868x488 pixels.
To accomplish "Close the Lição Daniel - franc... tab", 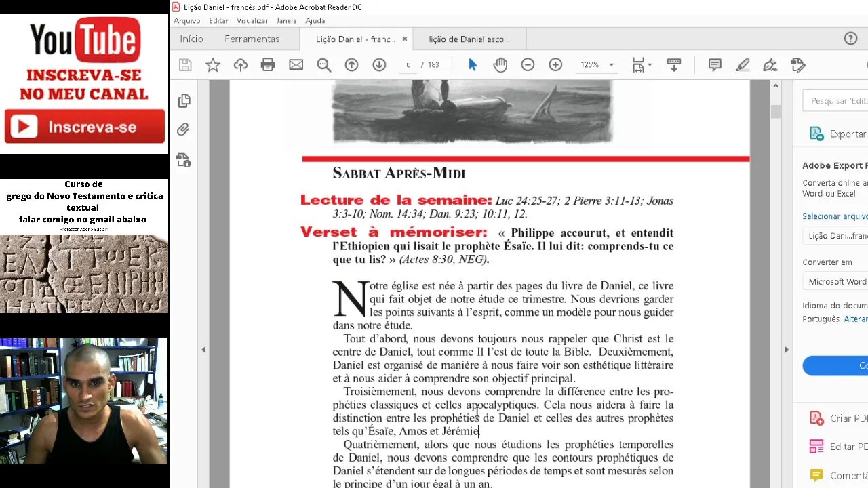I will coord(405,39).
